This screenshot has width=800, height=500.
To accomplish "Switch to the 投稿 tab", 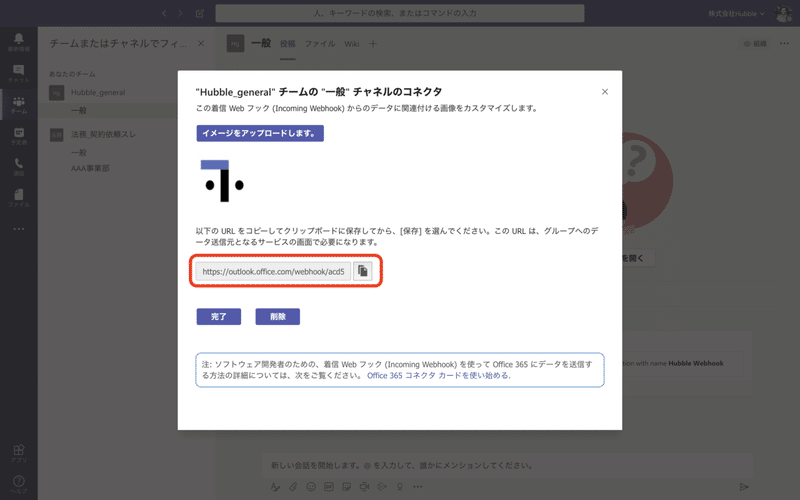I will 288,44.
